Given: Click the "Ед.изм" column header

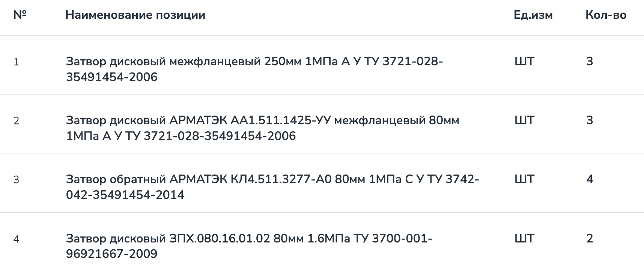Looking at the screenshot, I should click(533, 15).
